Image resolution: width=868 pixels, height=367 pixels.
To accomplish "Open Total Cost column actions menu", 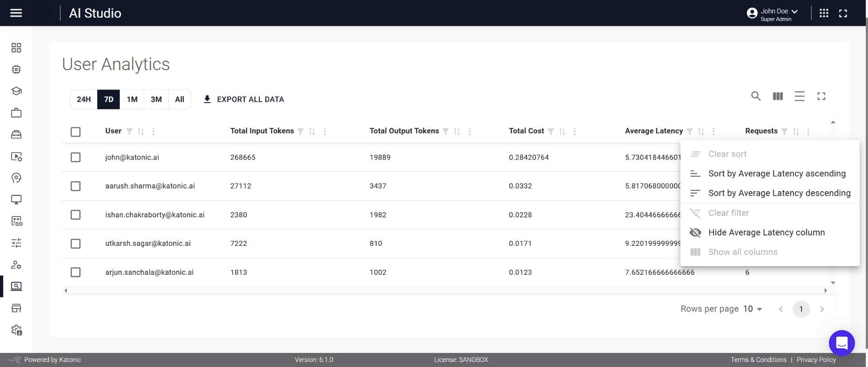I will [575, 132].
